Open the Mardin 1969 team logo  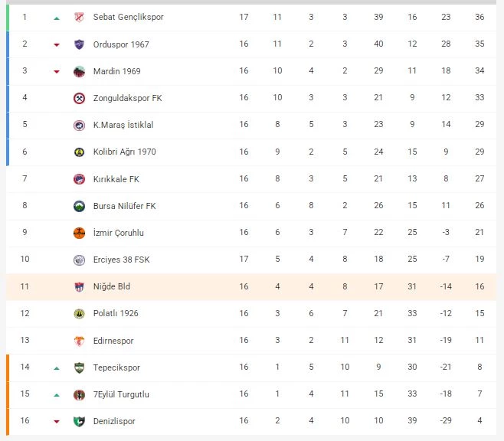click(79, 71)
